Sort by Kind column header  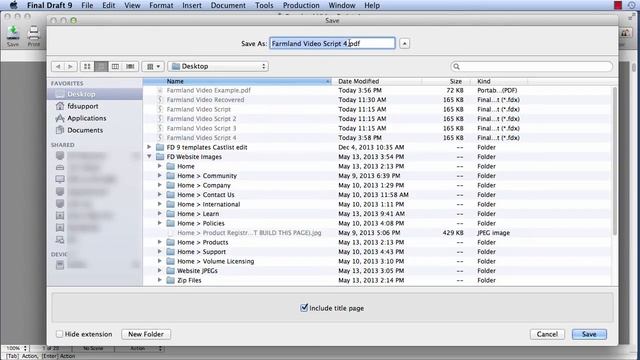[499, 81]
